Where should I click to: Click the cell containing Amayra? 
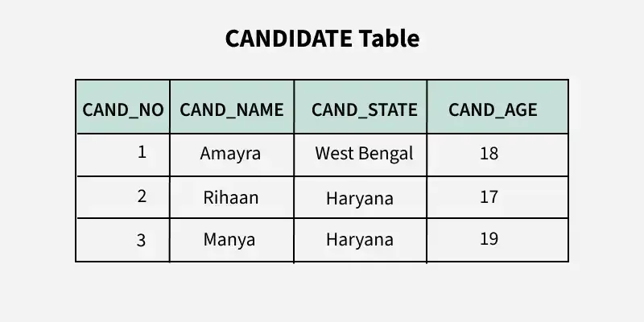232,155
